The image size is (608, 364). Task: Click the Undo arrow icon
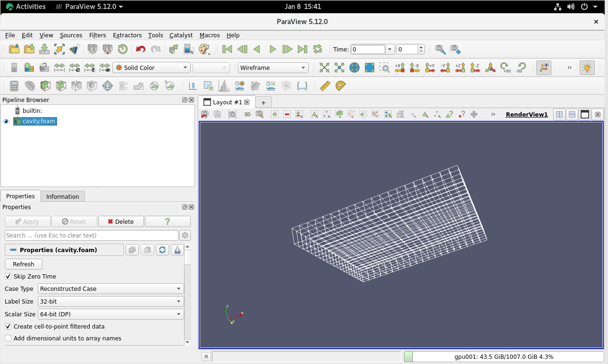tap(140, 49)
